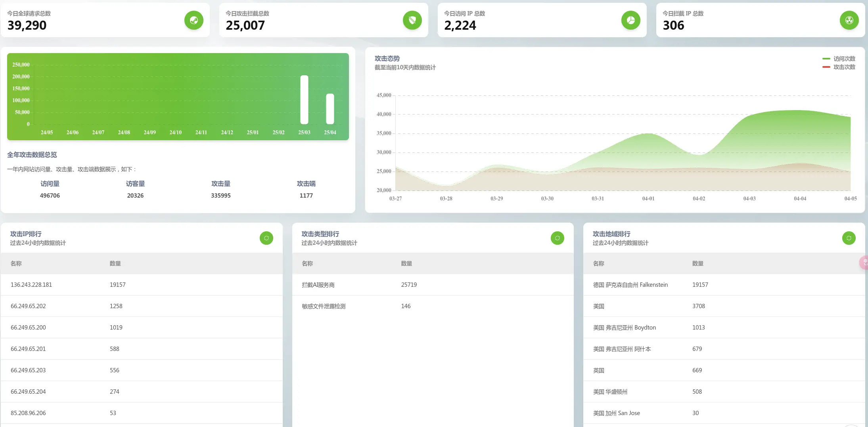
Task: Select the 拦截AI服务商 attack type row
Action: [x=318, y=285]
